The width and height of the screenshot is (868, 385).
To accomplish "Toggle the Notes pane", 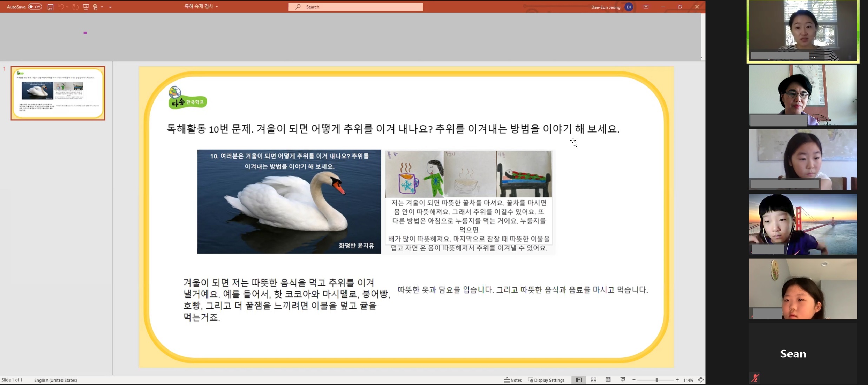I will pyautogui.click(x=513, y=380).
